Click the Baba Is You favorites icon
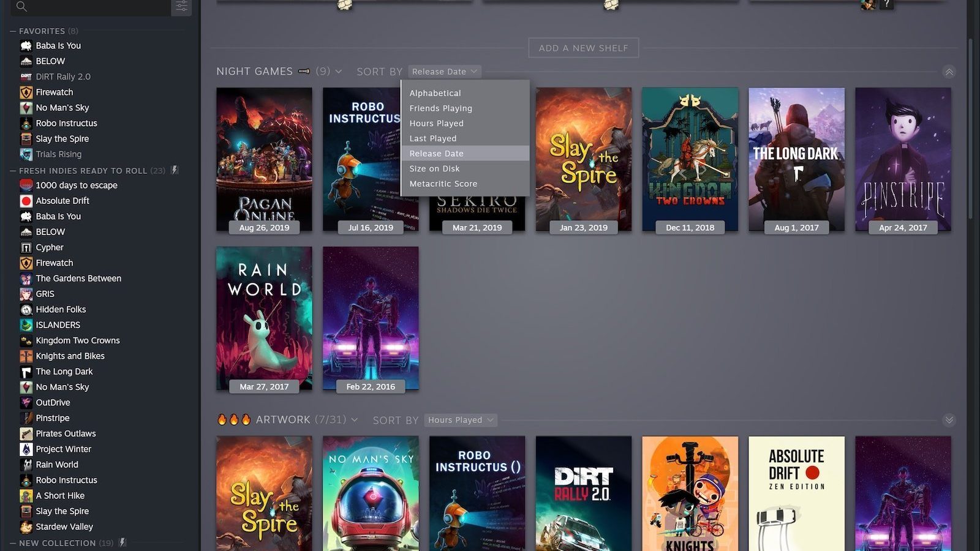This screenshot has height=551, width=980. click(26, 46)
